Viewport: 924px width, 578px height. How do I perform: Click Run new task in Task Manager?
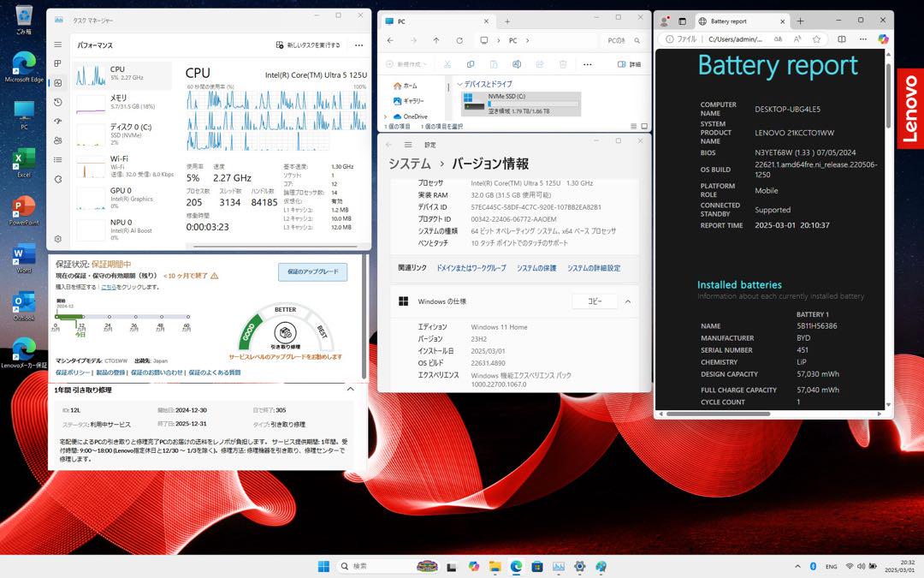(x=308, y=45)
